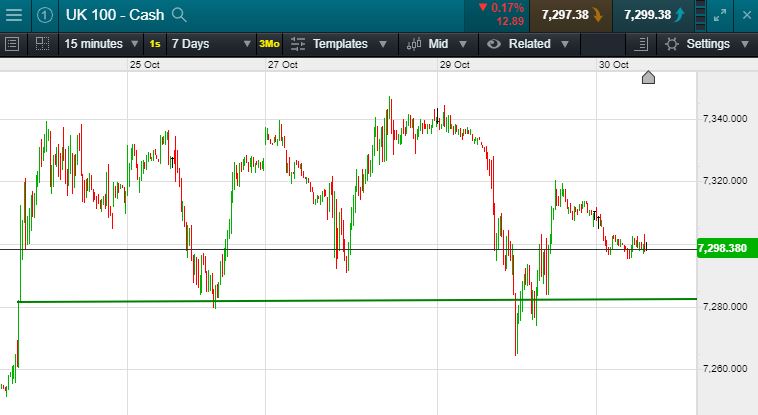The width and height of the screenshot is (758, 415).
Task: Open the Templates menu
Action: [x=338, y=44]
